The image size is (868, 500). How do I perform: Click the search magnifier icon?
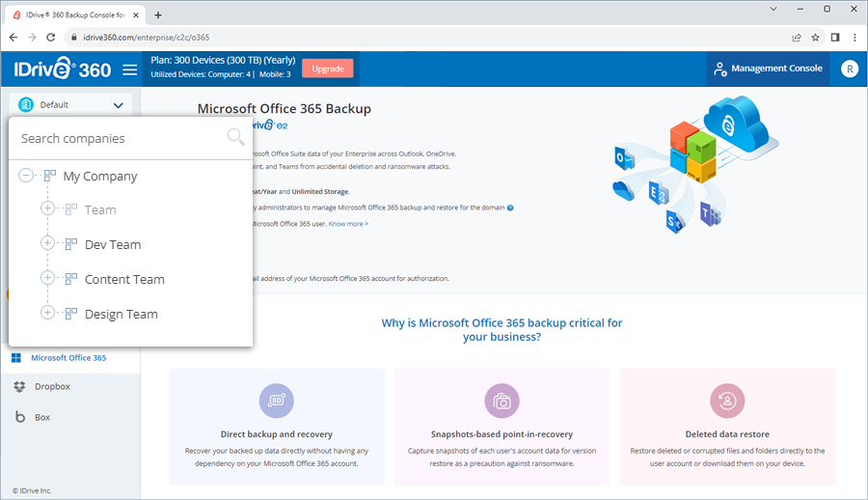coord(235,137)
